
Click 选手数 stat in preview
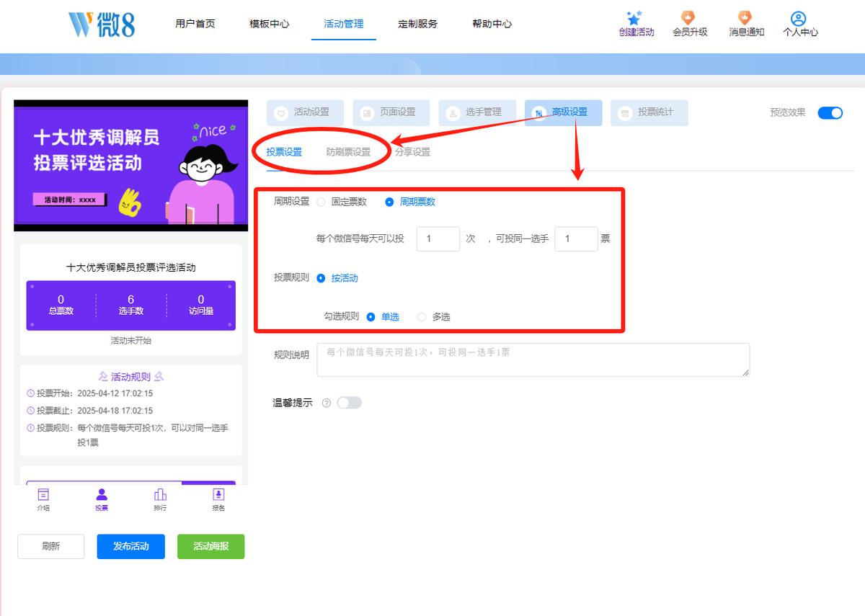coord(131,305)
